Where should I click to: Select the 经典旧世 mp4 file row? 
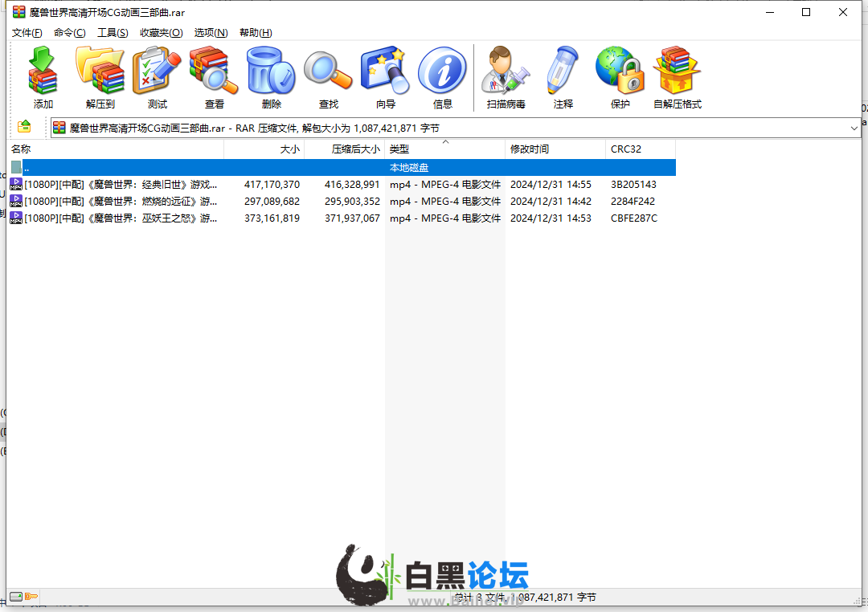341,184
